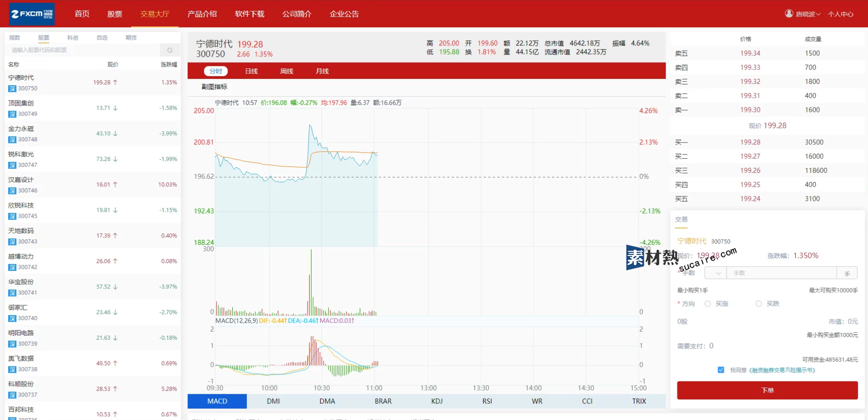Click down arrow beside 57.52
Screen dimensions: 868x420
coord(115,287)
